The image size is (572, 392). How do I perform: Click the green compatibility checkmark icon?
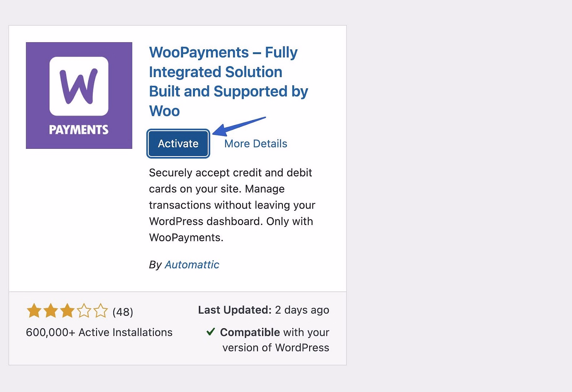[211, 332]
